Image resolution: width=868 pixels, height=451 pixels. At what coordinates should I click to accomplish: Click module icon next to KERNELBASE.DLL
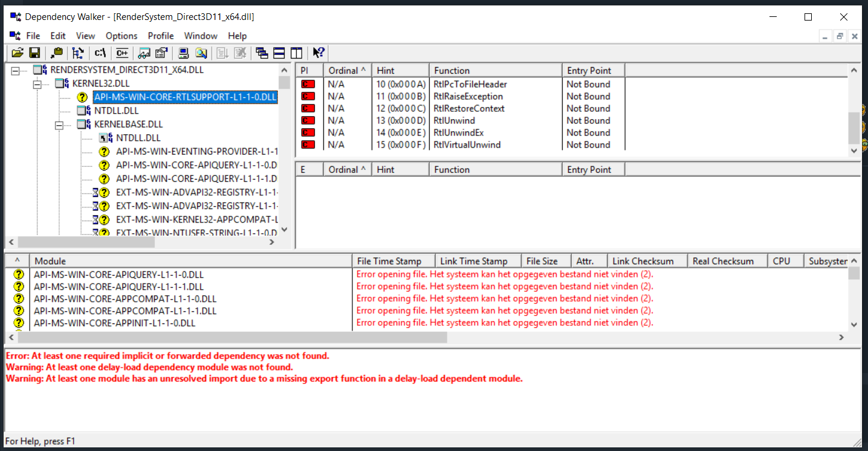tap(84, 125)
